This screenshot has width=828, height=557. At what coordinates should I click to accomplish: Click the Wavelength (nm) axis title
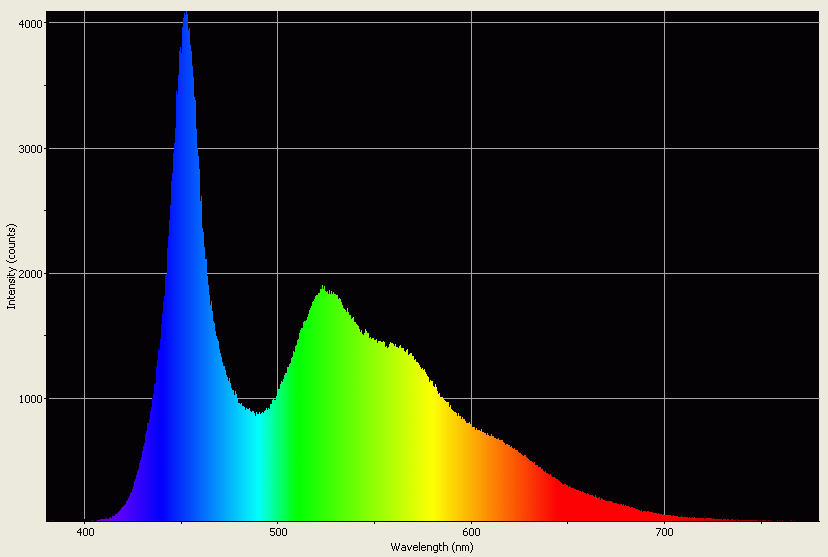(x=432, y=547)
